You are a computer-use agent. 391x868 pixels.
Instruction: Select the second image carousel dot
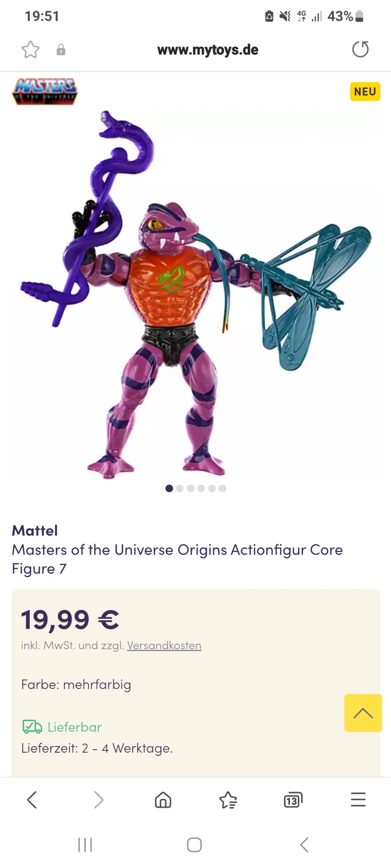click(x=180, y=488)
